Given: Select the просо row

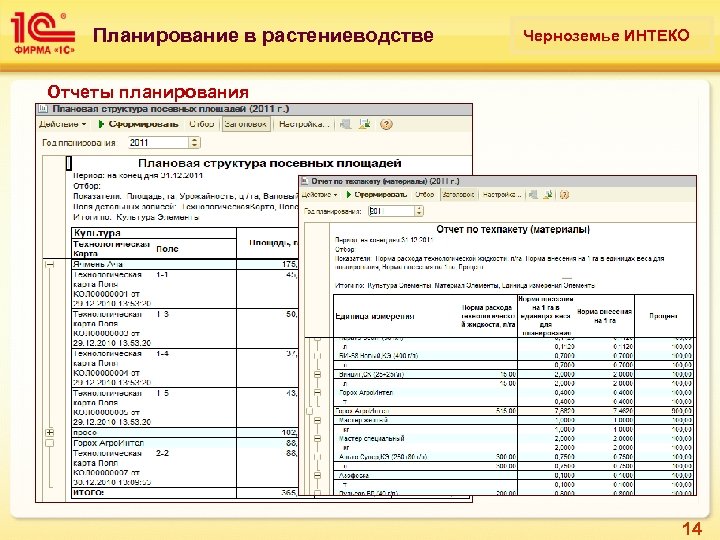Looking at the screenshot, I should click(186, 433).
